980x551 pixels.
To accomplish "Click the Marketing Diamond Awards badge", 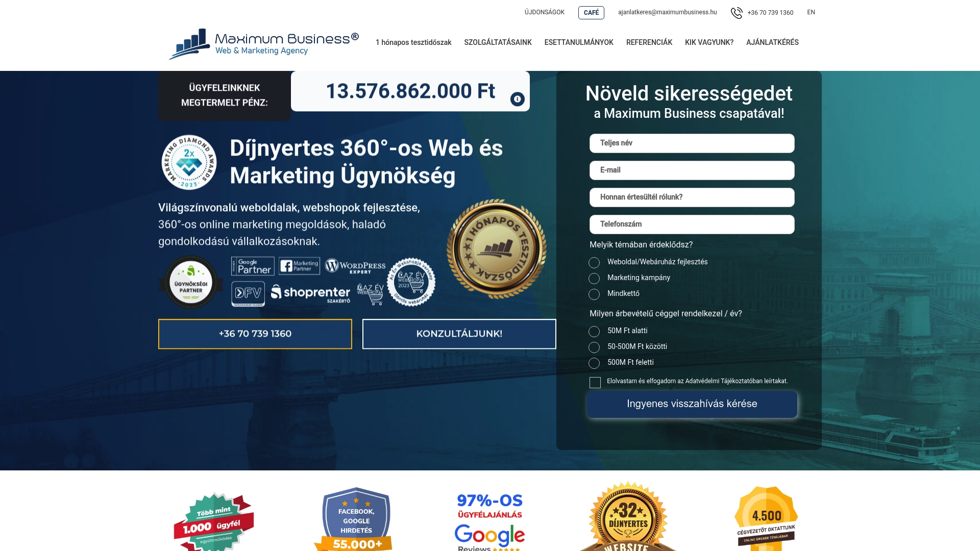I will click(x=189, y=162).
